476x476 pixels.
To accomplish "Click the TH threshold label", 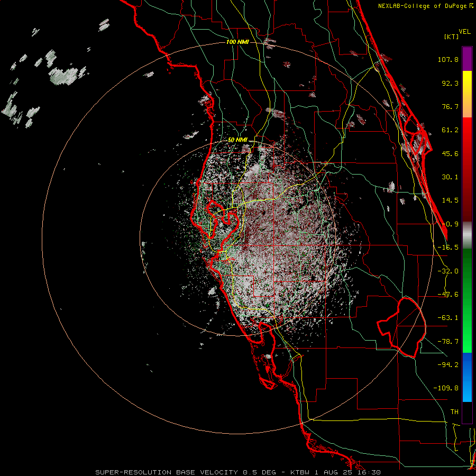I will click(x=454, y=412).
